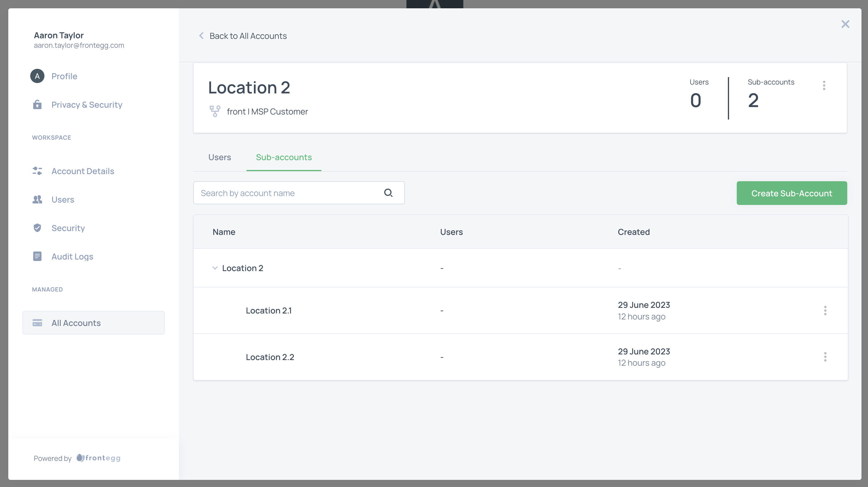Open the Location 2.1 row actions menu
868x487 pixels.
click(x=825, y=310)
